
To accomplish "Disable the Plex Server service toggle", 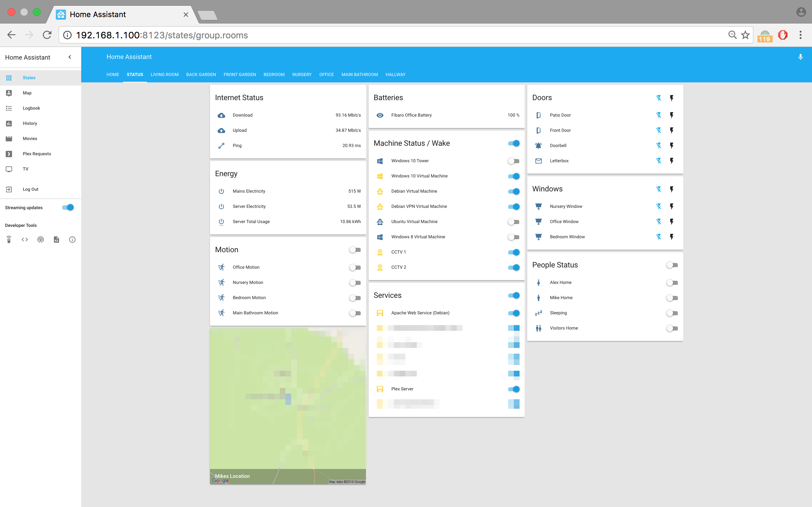I will pyautogui.click(x=514, y=389).
